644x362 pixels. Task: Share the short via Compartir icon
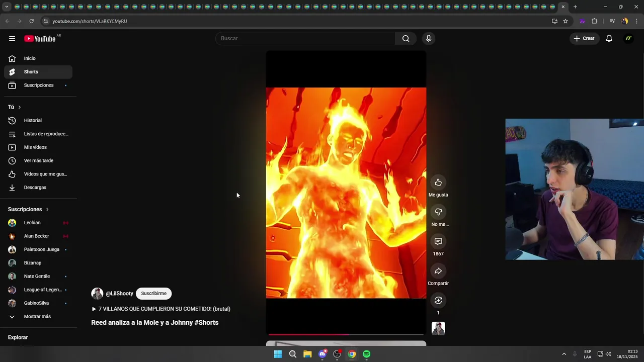(438, 271)
